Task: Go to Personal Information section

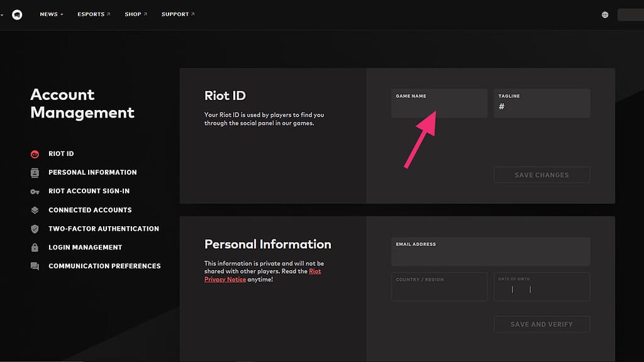Action: (x=92, y=172)
